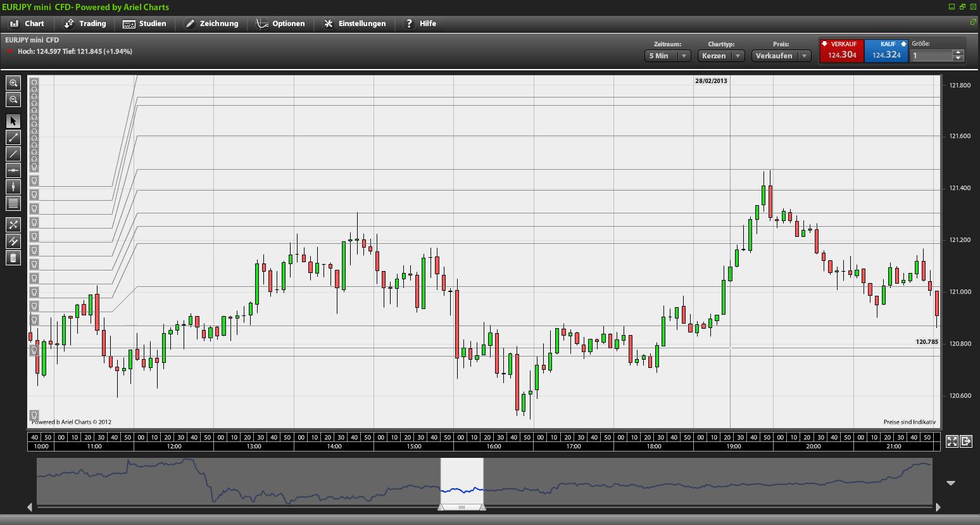This screenshot has width=980, height=525.
Task: Click the EURJPY mini CFD instrument label
Action: point(32,40)
